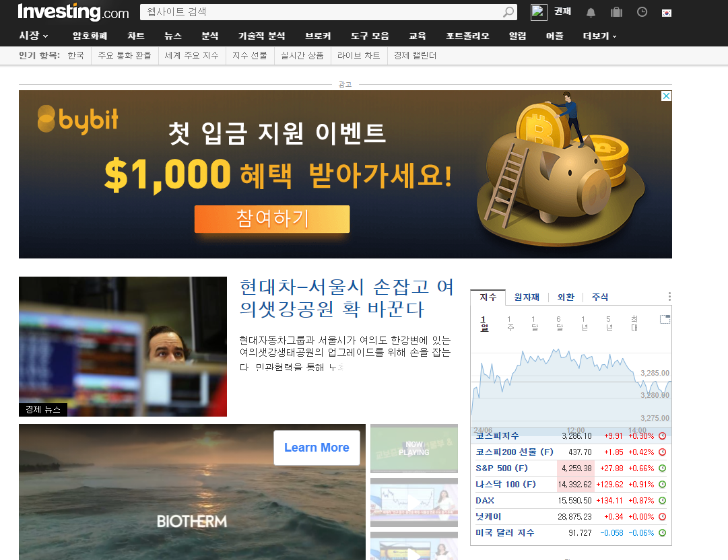The image size is (728, 560).
Task: Click the 지수 선물 link
Action: pos(250,56)
